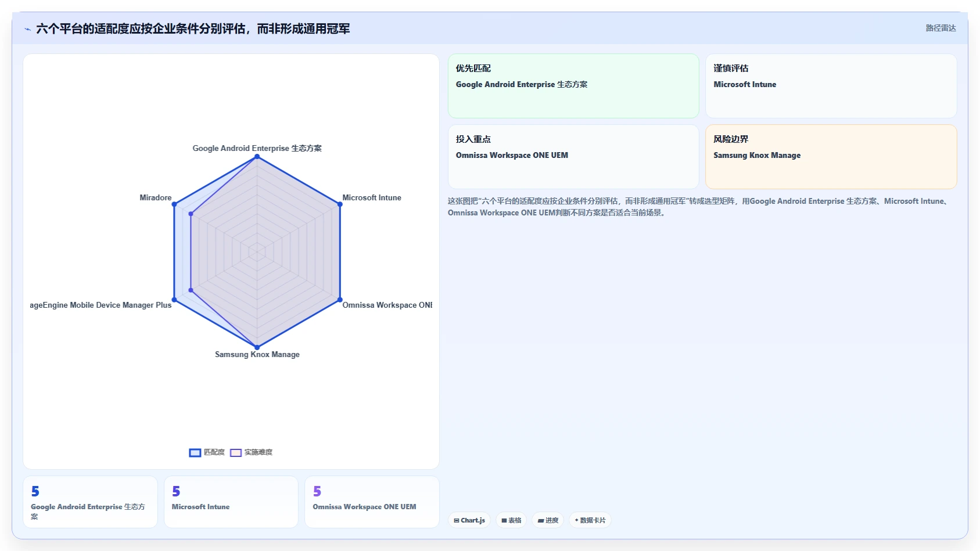
Task: Click the purple inner data point near Miradore
Action: click(191, 214)
